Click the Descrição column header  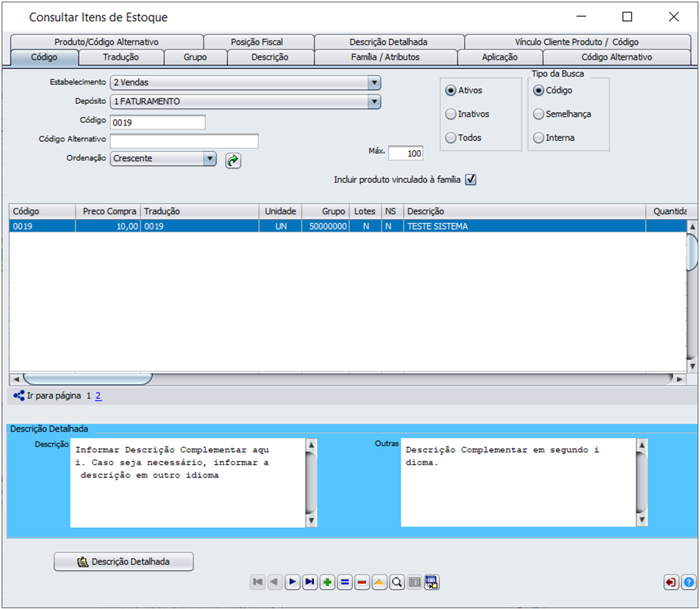click(525, 211)
